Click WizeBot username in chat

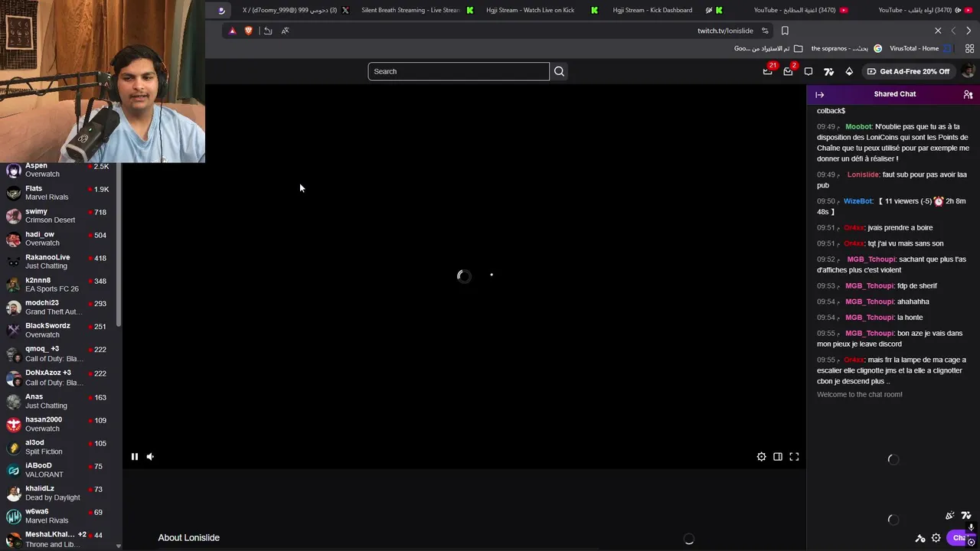click(857, 201)
